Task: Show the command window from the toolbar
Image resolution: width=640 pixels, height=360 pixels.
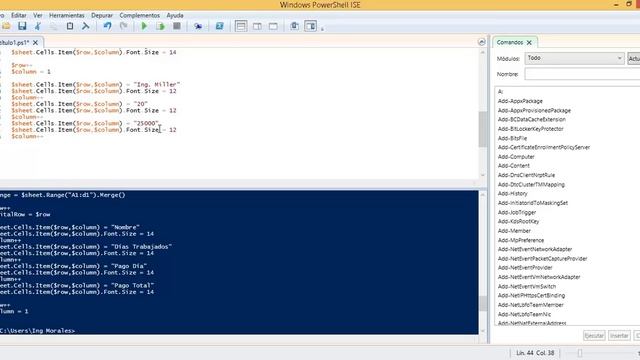Action: 294,26
